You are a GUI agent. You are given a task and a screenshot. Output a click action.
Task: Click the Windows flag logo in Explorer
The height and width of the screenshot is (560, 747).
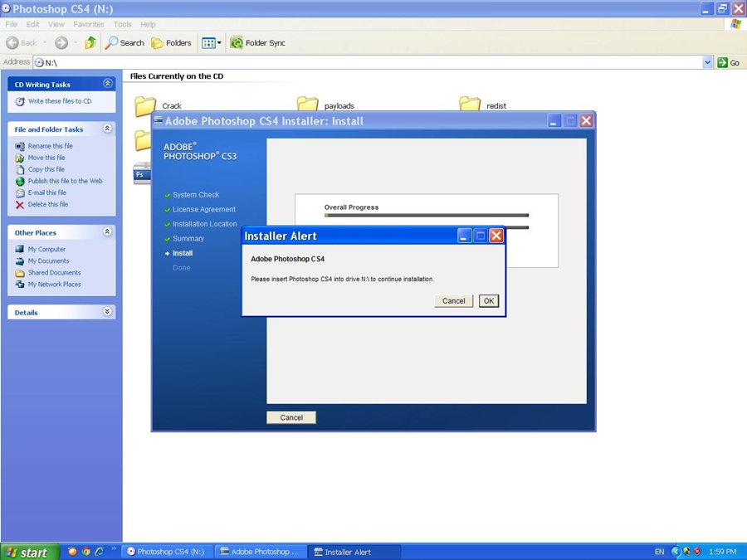pos(736,24)
